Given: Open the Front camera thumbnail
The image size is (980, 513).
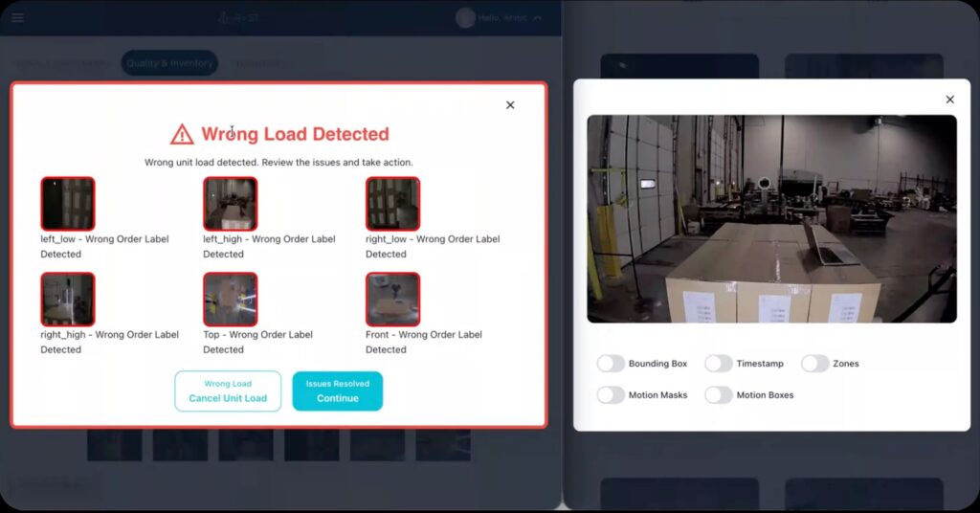Looking at the screenshot, I should point(392,300).
